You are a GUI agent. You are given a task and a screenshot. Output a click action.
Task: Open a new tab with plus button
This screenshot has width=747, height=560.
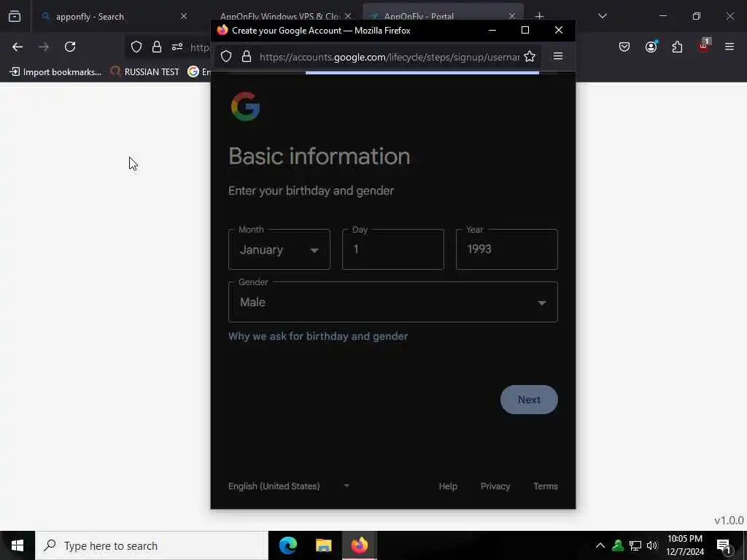pos(539,16)
